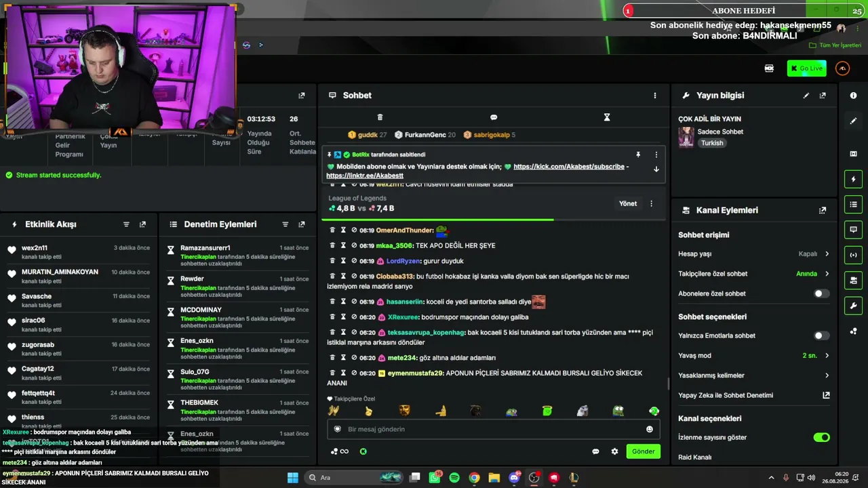
Task: Click the Sadece Sohbet category thumbnail
Action: tap(686, 138)
